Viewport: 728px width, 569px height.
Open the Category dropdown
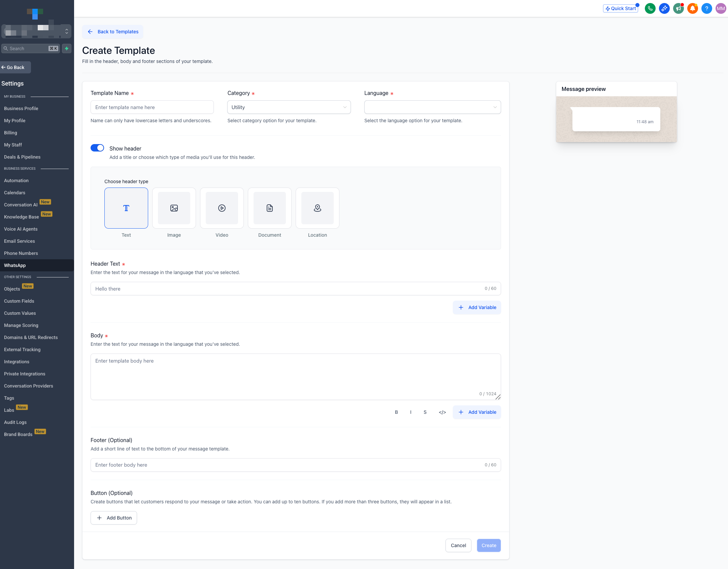(289, 107)
